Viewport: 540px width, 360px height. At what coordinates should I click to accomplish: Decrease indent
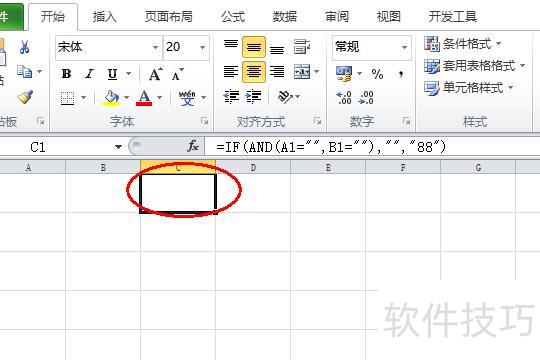point(231,97)
